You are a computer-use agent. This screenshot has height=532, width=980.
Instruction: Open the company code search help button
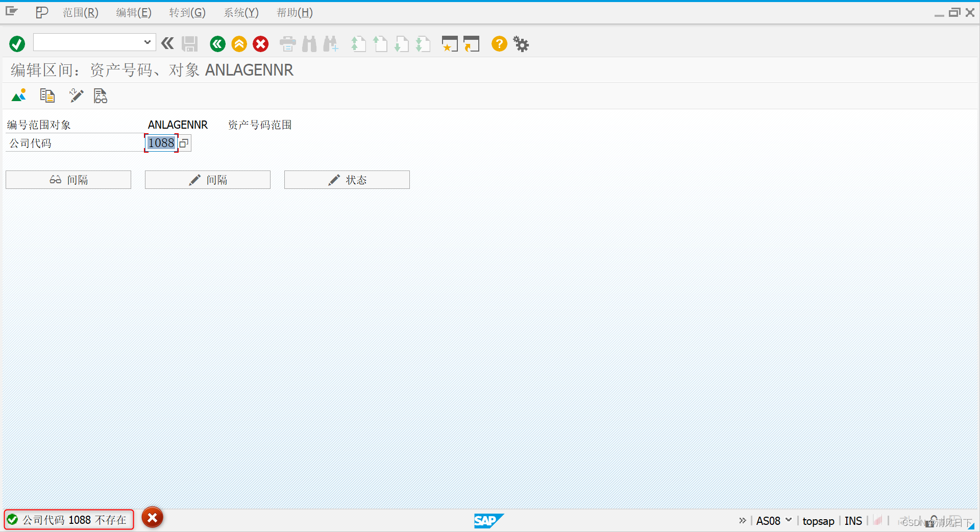point(184,143)
